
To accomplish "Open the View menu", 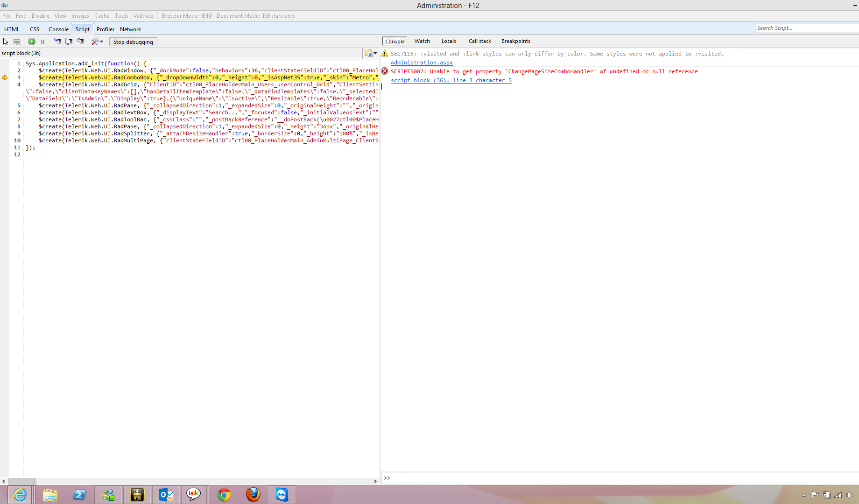I will (x=60, y=16).
